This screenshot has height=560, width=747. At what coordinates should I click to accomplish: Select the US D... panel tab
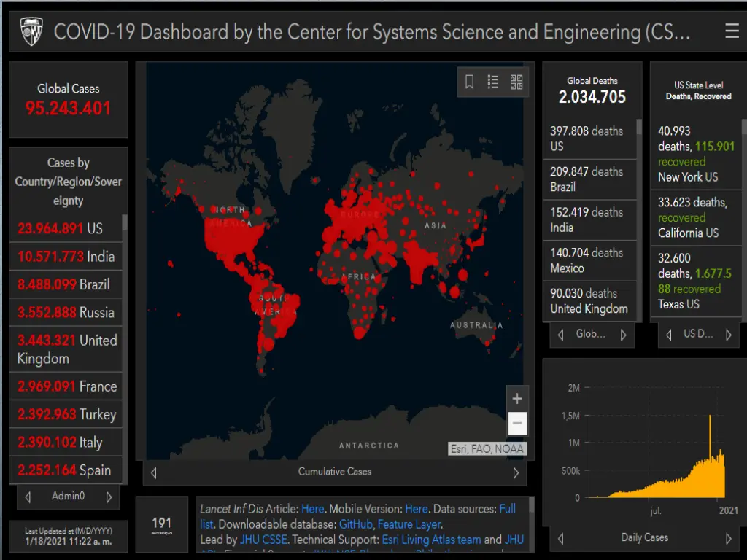[698, 334]
